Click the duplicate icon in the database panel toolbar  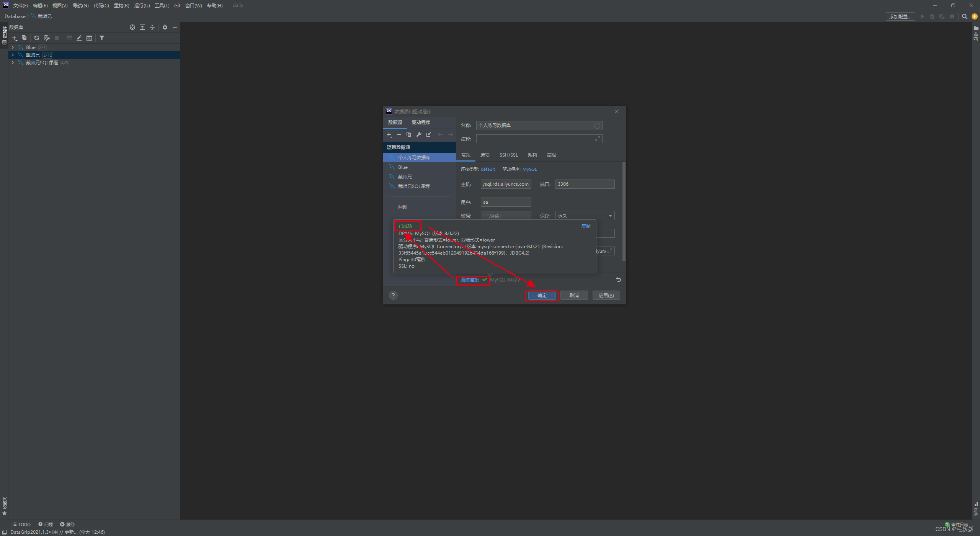coord(24,38)
